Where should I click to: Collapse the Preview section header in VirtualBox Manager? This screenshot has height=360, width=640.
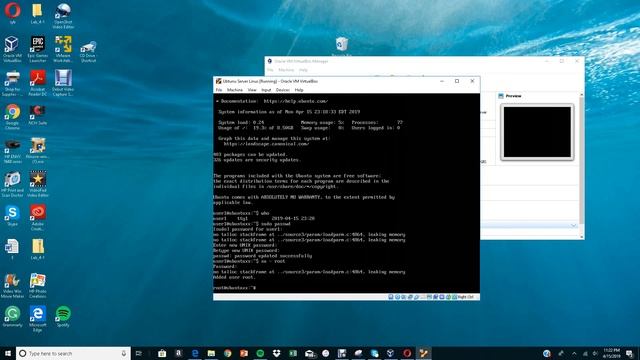pyautogui.click(x=513, y=96)
